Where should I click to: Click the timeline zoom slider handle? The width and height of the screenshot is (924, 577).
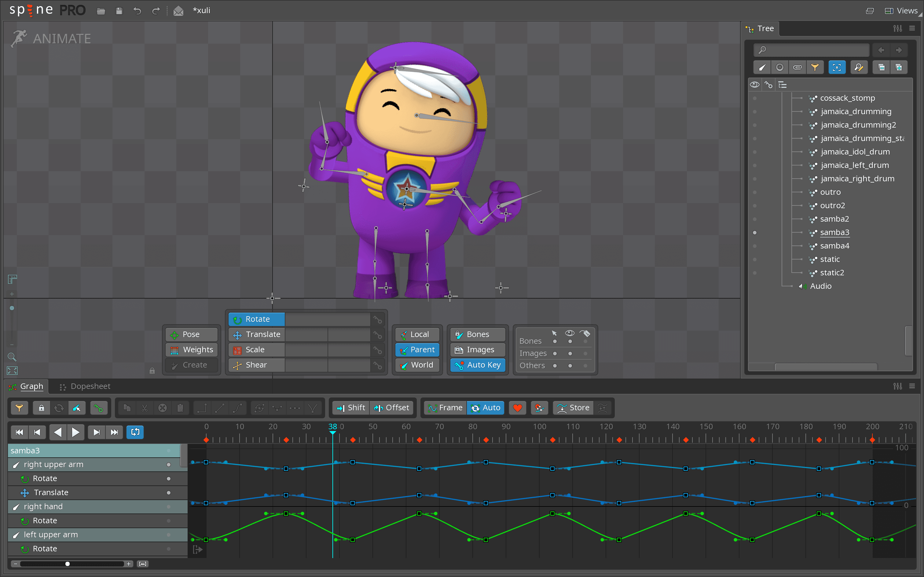point(68,564)
